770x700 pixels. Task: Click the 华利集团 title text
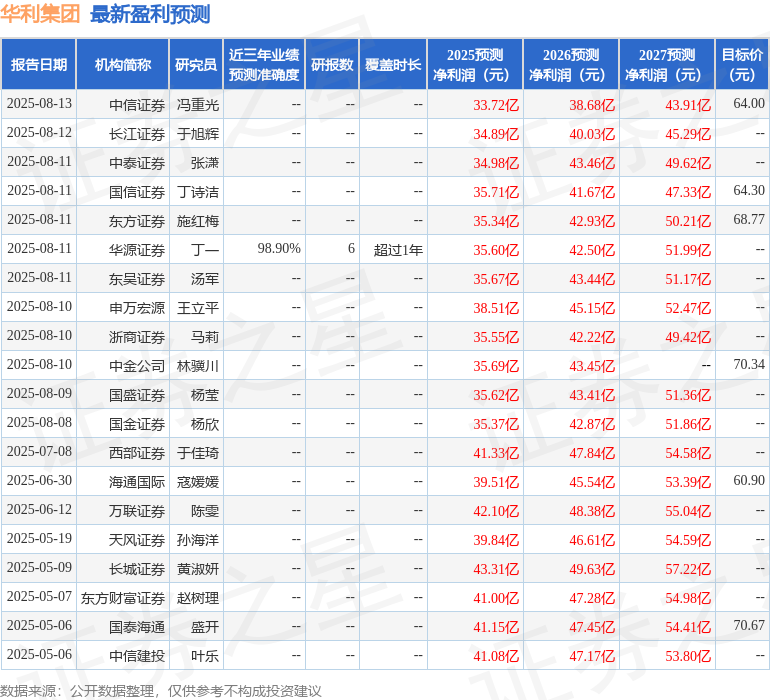[40, 14]
